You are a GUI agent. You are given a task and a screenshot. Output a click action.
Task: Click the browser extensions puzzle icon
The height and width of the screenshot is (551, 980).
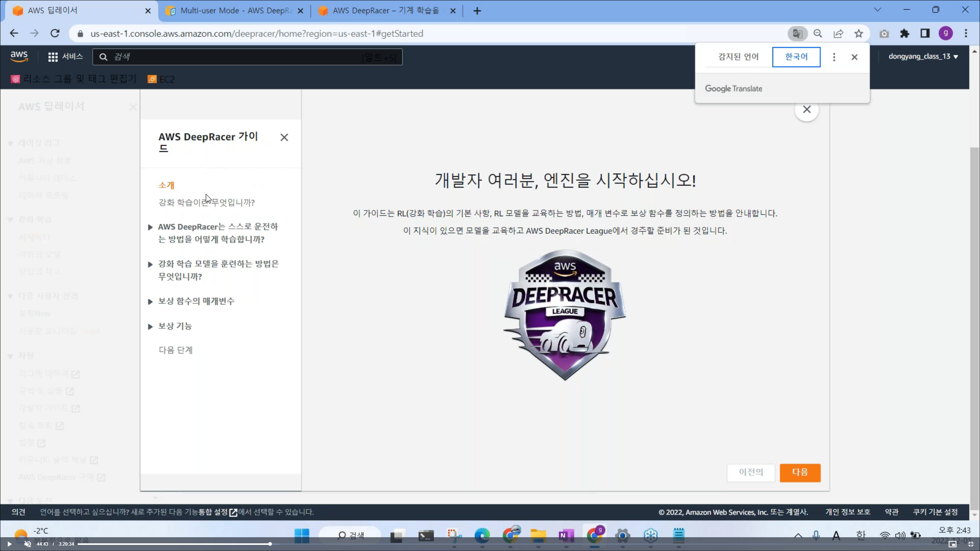click(x=905, y=34)
